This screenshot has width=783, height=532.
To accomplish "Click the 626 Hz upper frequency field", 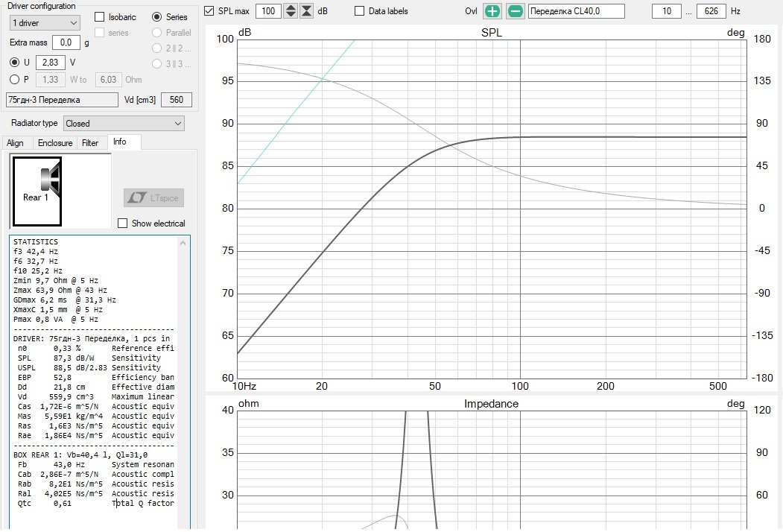I will pyautogui.click(x=711, y=11).
